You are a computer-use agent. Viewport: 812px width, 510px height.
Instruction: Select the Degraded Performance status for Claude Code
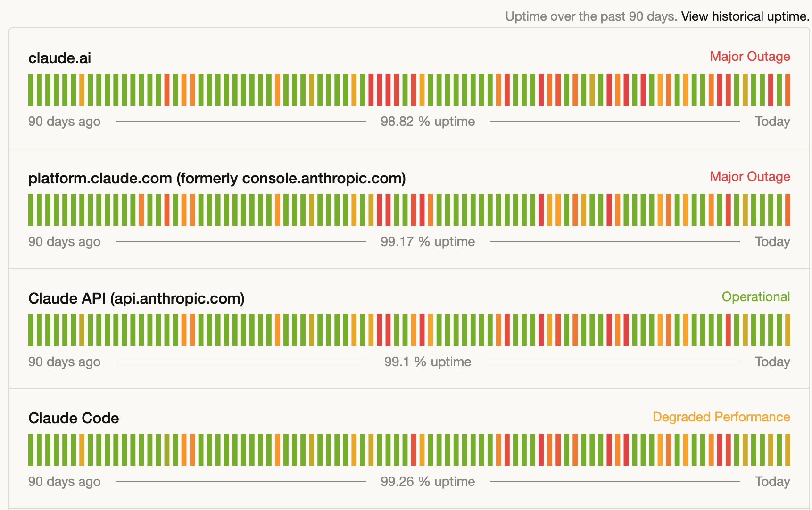721,417
